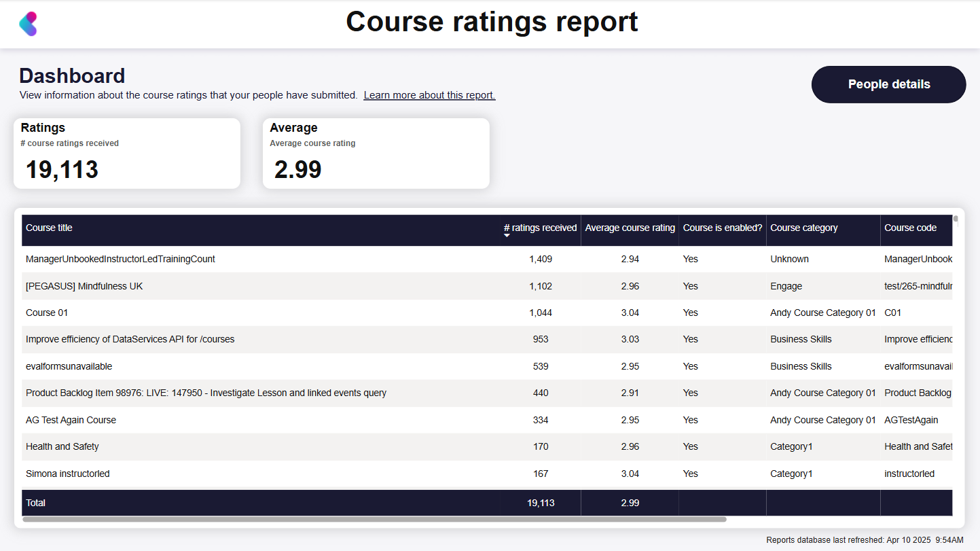Click the colorful company logo icon
Image resolution: width=980 pixels, height=551 pixels.
coord(29,22)
